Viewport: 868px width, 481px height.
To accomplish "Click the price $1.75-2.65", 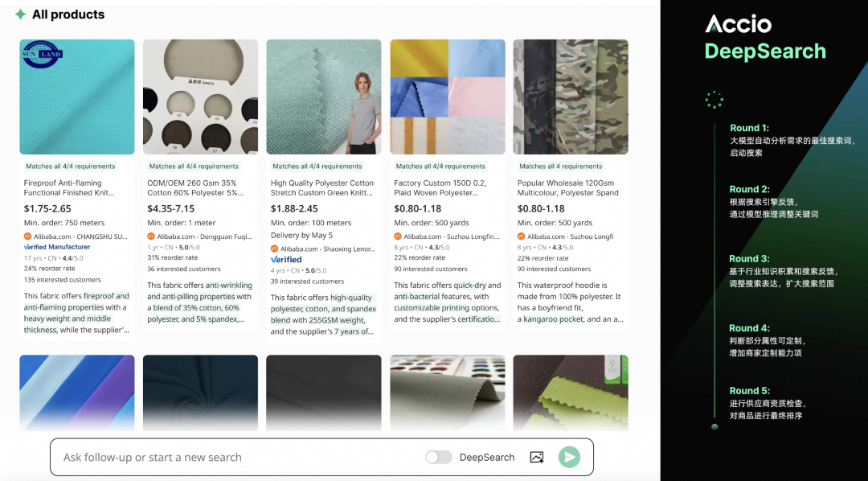I will 47,209.
